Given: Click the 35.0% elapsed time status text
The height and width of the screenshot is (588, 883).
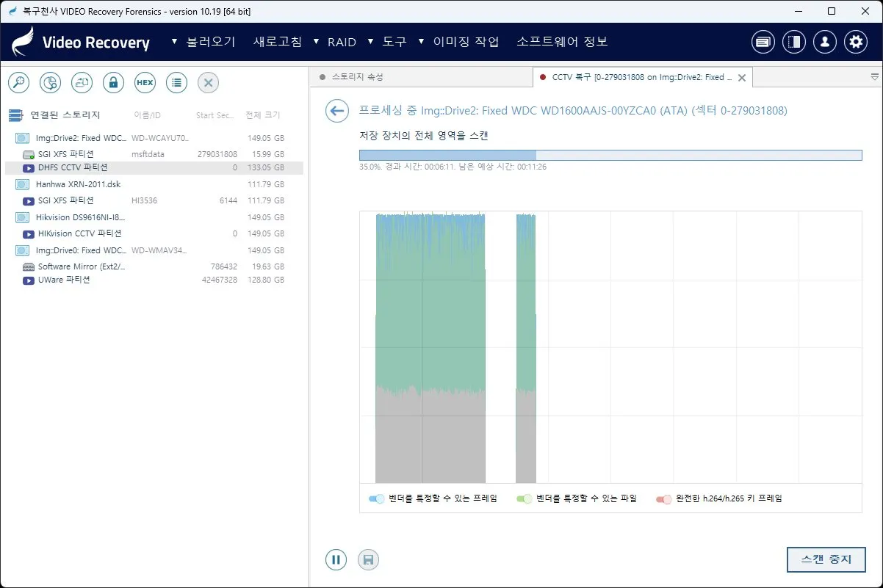Looking at the screenshot, I should click(453, 167).
